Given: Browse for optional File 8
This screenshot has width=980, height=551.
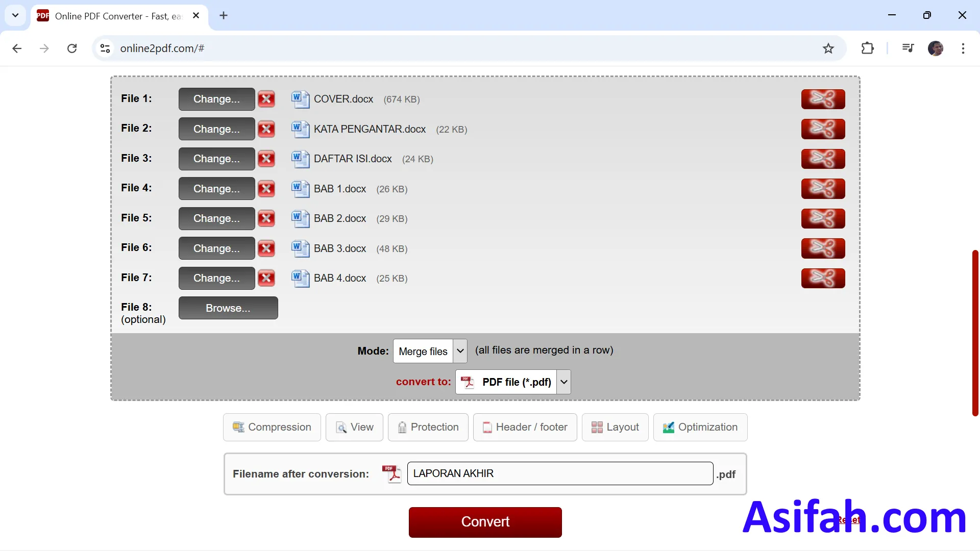Looking at the screenshot, I should pyautogui.click(x=228, y=308).
